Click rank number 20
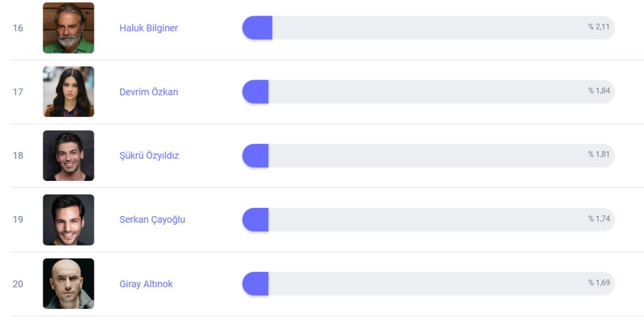Image resolution: width=644 pixels, height=319 pixels. click(x=18, y=284)
